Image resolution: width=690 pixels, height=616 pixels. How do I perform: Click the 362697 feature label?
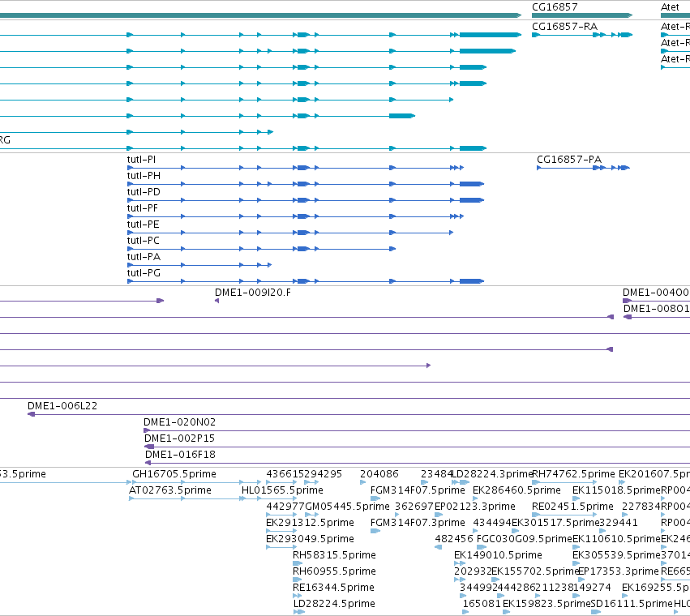(x=414, y=507)
